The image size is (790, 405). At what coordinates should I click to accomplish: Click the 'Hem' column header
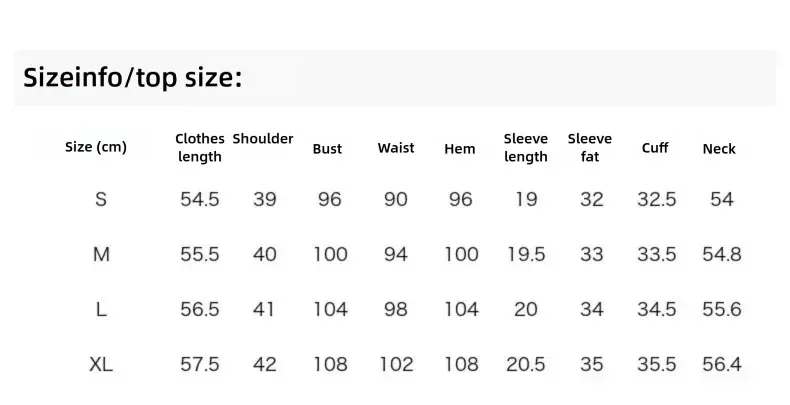pyautogui.click(x=459, y=149)
